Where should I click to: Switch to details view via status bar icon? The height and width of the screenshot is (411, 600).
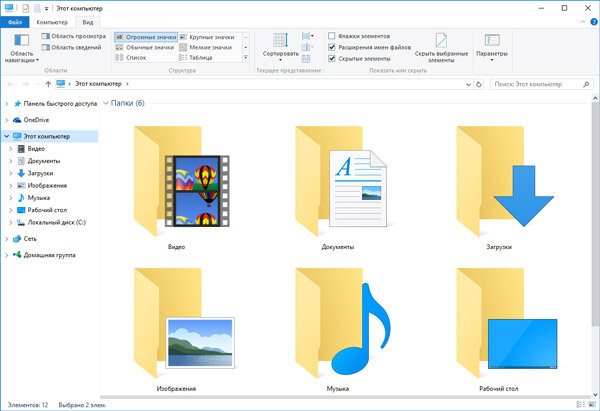click(580, 404)
